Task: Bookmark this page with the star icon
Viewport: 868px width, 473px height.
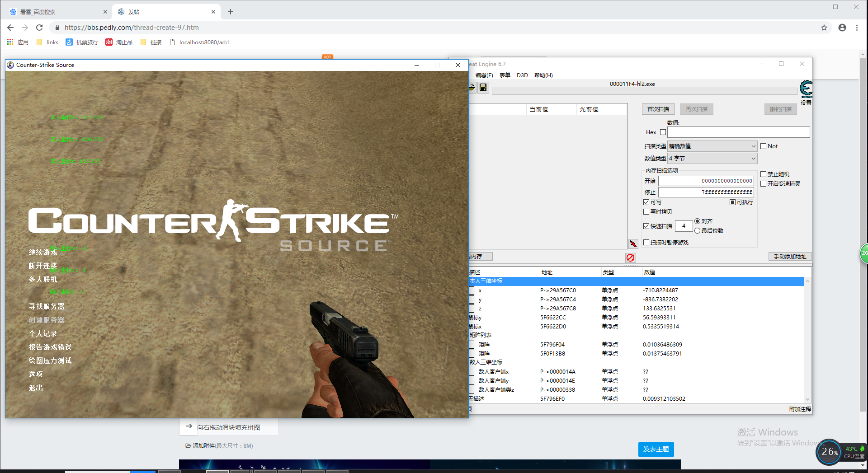Action: pos(824,28)
